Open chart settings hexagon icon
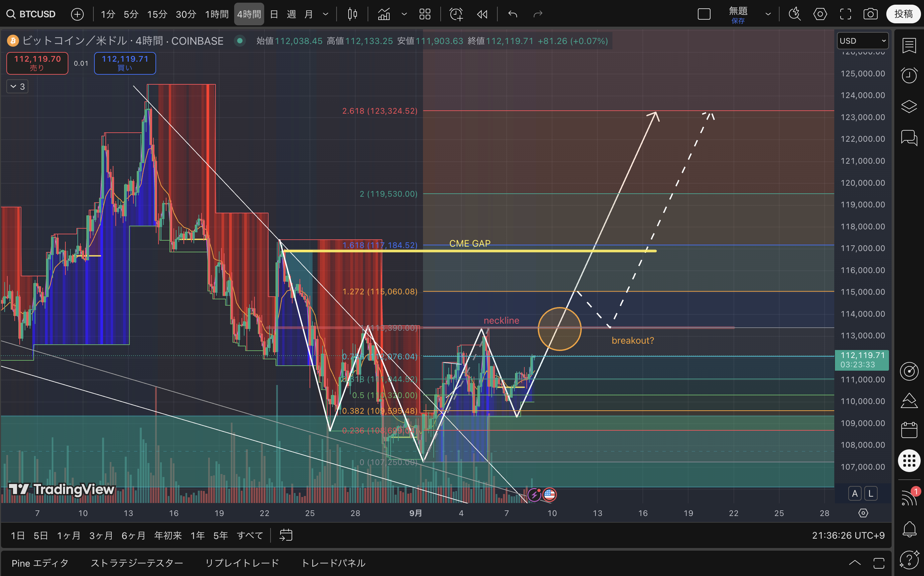This screenshot has width=924, height=576. [x=820, y=14]
